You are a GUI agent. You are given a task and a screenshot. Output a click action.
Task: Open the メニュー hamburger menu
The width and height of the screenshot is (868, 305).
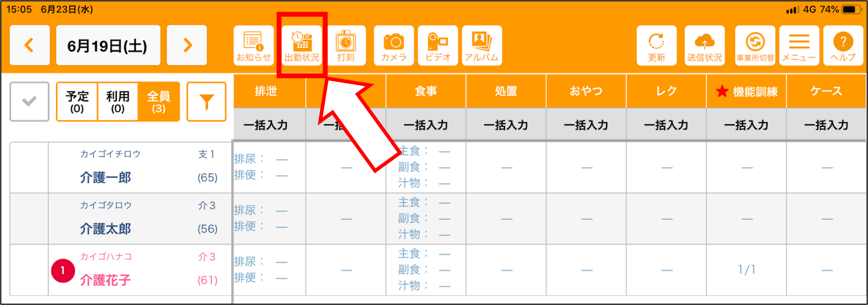click(x=799, y=46)
